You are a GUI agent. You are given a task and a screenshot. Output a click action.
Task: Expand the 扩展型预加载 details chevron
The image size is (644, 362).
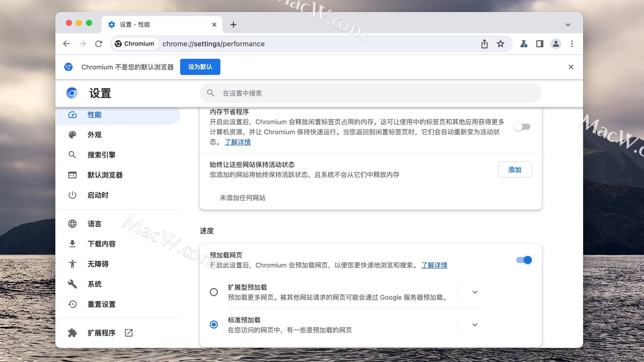tap(475, 292)
